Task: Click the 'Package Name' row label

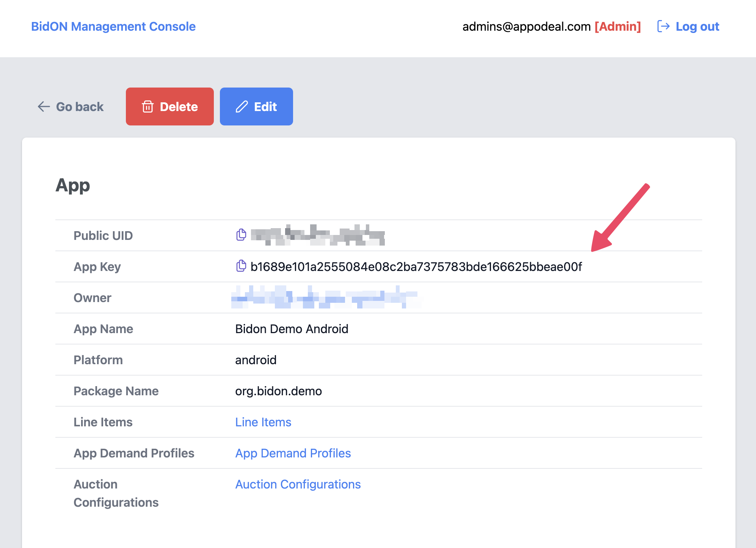Action: [116, 391]
